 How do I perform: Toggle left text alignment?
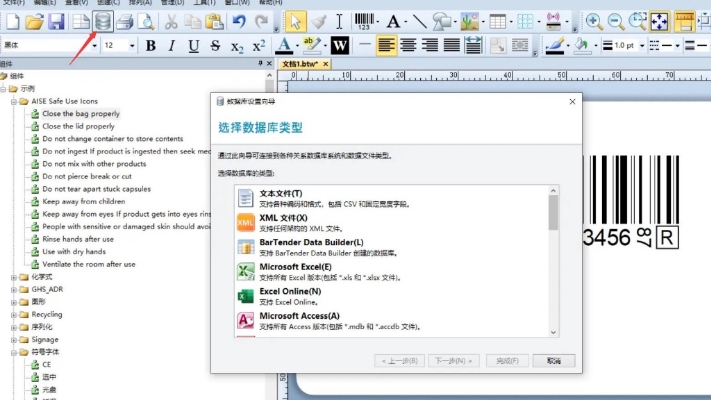tap(386, 45)
